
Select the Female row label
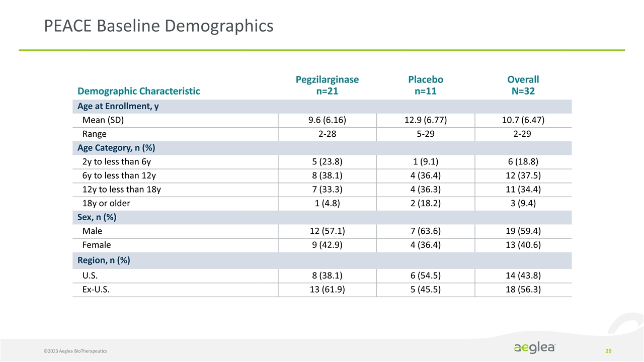(x=97, y=245)
